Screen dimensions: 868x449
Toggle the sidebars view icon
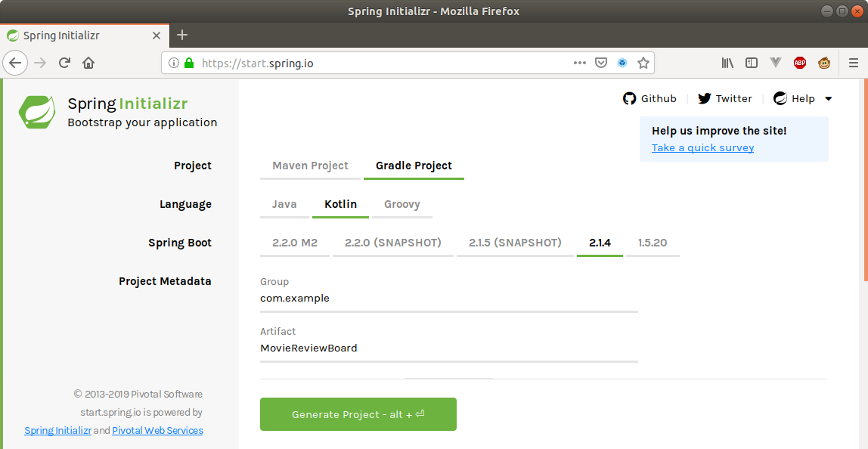752,63
